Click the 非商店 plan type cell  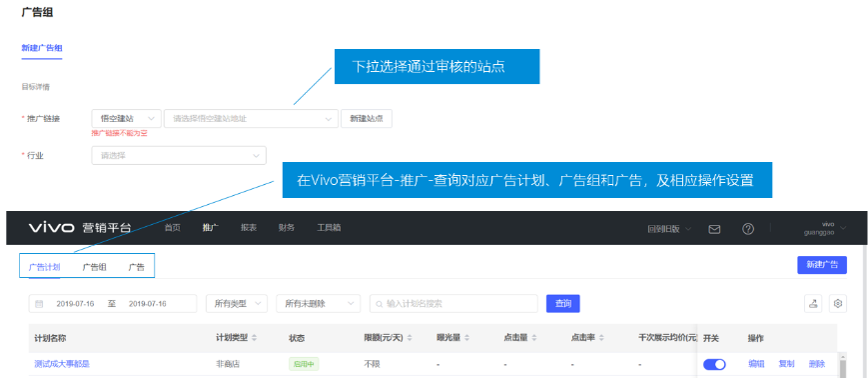(x=228, y=364)
